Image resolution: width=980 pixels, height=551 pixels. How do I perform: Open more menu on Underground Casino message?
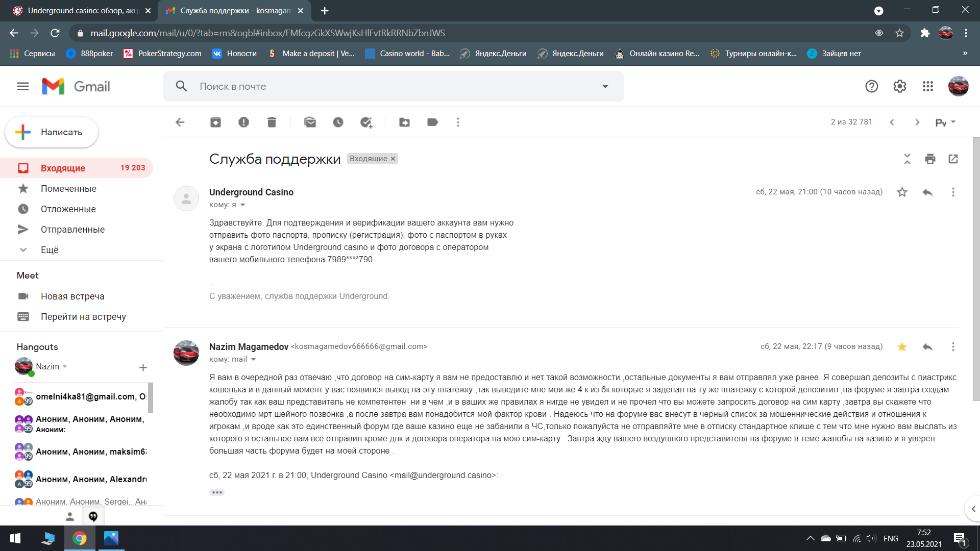[953, 192]
